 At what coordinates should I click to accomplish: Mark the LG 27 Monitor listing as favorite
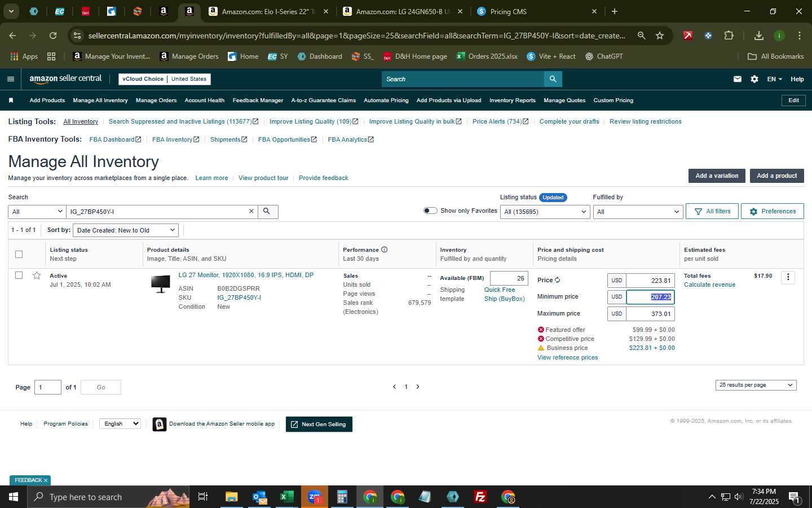click(x=37, y=275)
